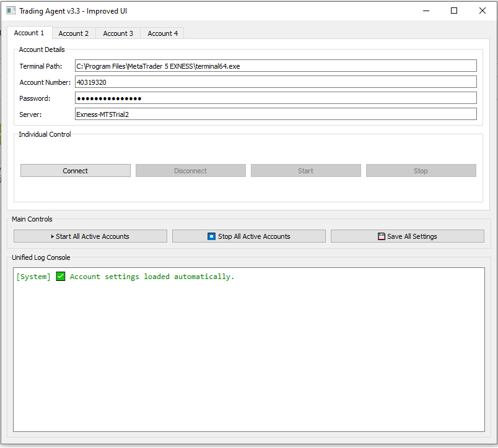This screenshot has height=448, width=498.
Task: Open the Account 2 tab
Action: click(74, 33)
